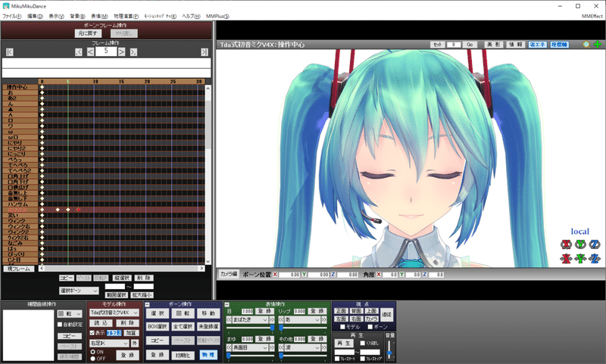Screen dimensions: 606x364
Task: Click the timeline vertical scrollbar down arrow
Action: pos(208,261)
